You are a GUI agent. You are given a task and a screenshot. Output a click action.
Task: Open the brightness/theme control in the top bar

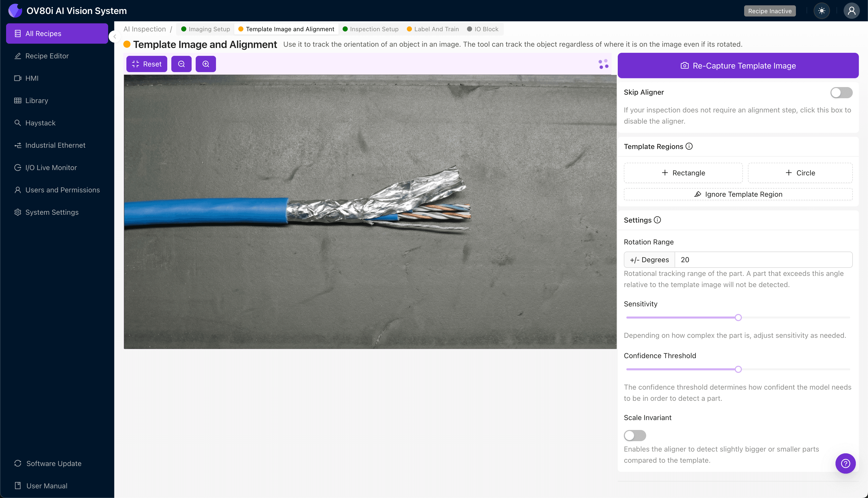(x=822, y=11)
